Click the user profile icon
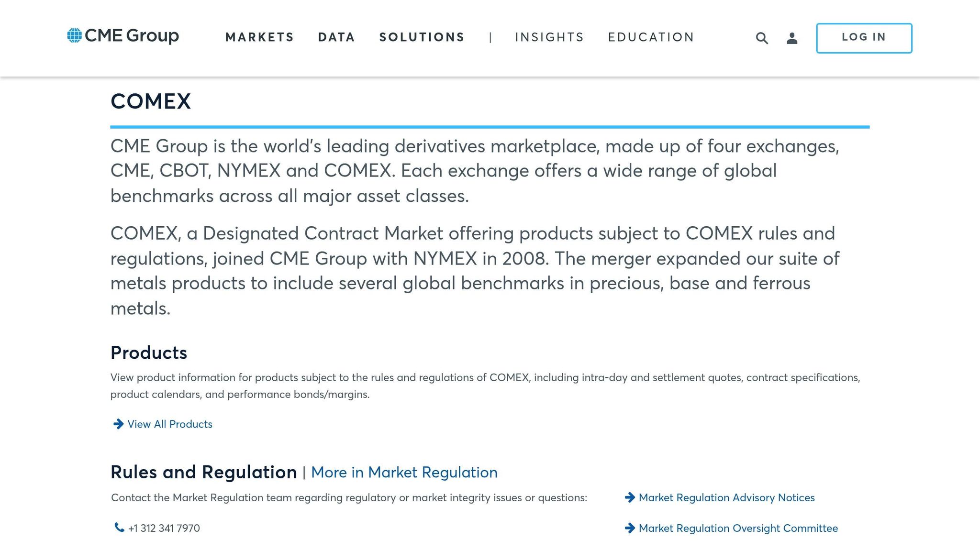980x551 pixels. coord(792,37)
